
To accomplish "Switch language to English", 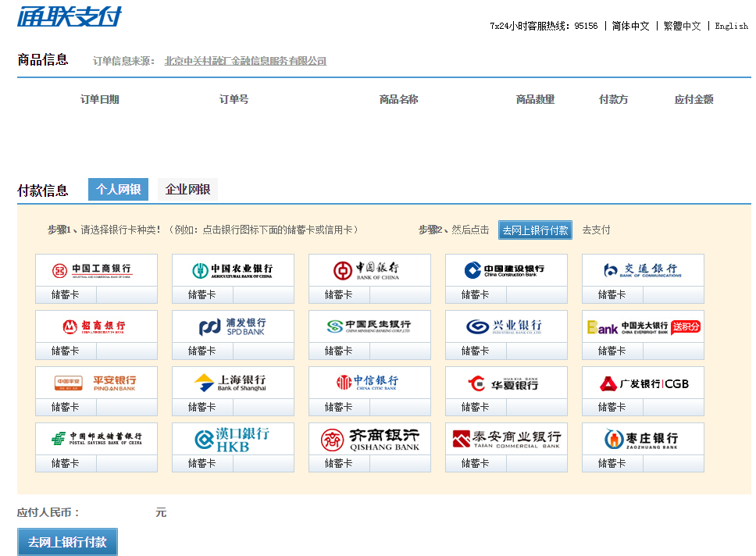I will pos(731,26).
